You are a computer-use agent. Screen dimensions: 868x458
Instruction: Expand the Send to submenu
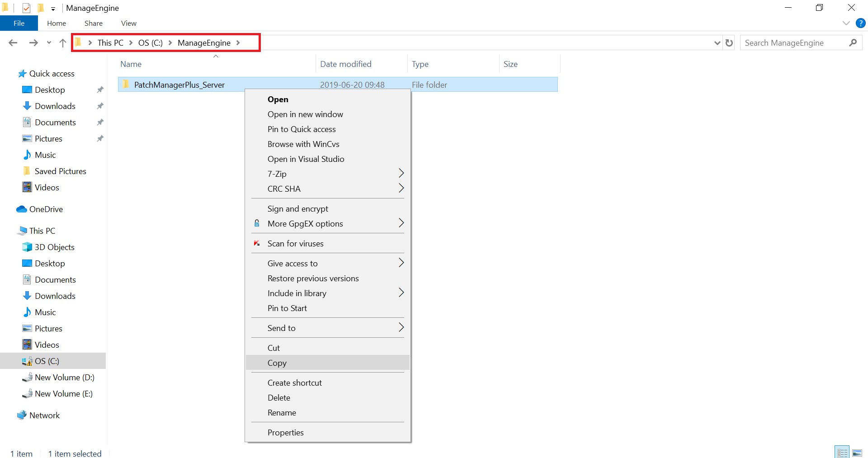click(x=328, y=328)
